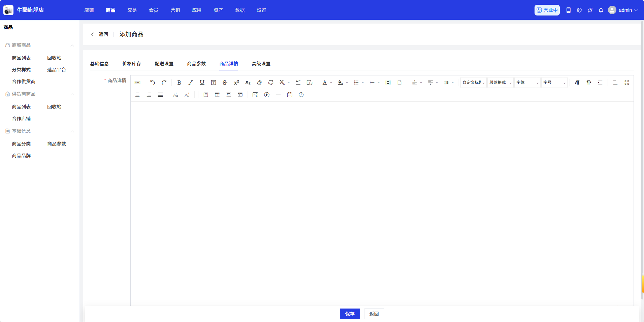Click the eraser clear-format icon
The height and width of the screenshot is (322, 644).
pyautogui.click(x=259, y=83)
